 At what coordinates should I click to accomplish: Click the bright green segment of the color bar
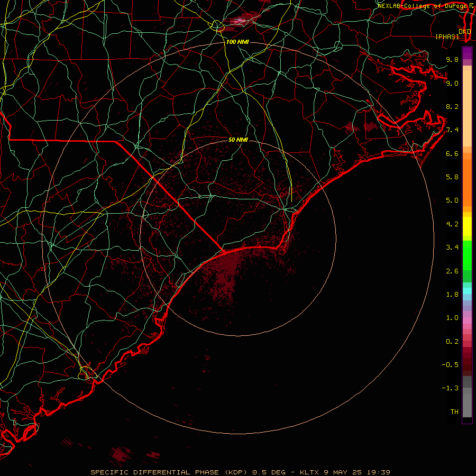pos(467,255)
